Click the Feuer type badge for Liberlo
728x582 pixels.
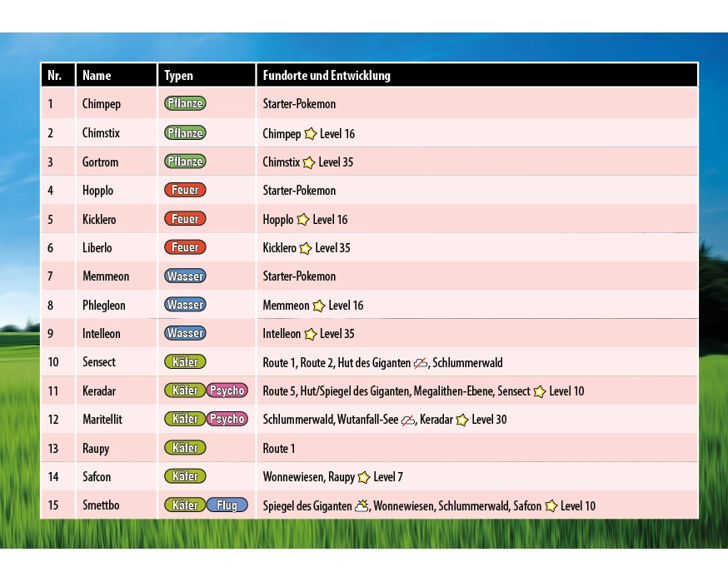click(185, 247)
